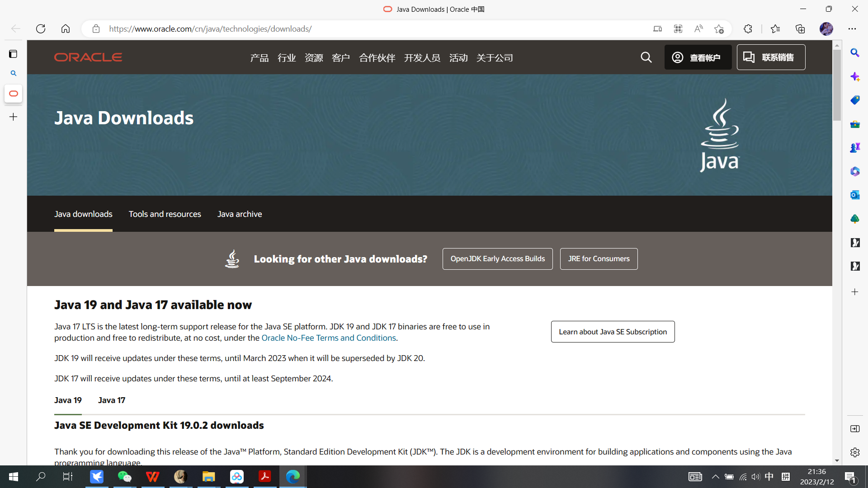The image size is (868, 488).
Task: Click the browser back arrow
Action: click(16, 29)
